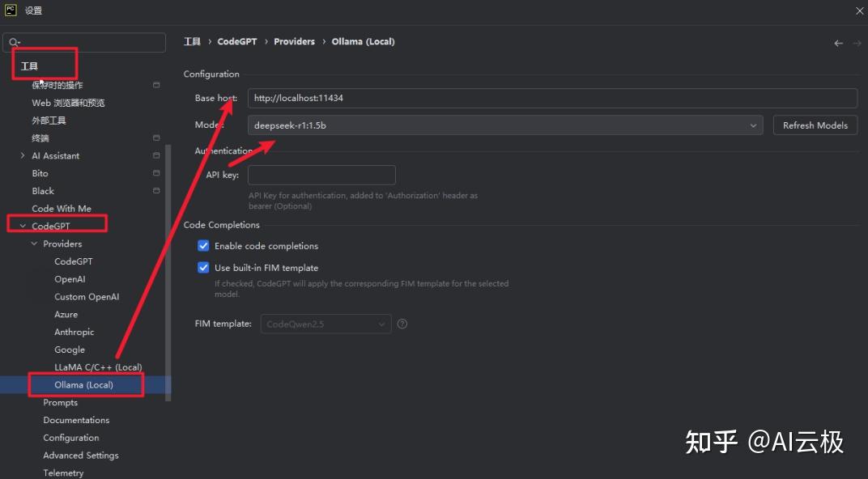Uncheck Use built-in FIM template

click(x=203, y=267)
